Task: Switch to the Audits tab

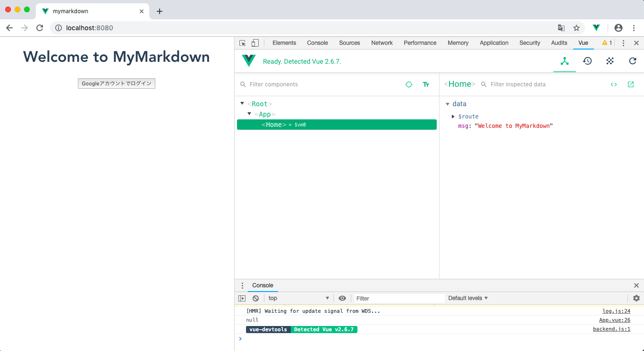Action: click(x=559, y=43)
